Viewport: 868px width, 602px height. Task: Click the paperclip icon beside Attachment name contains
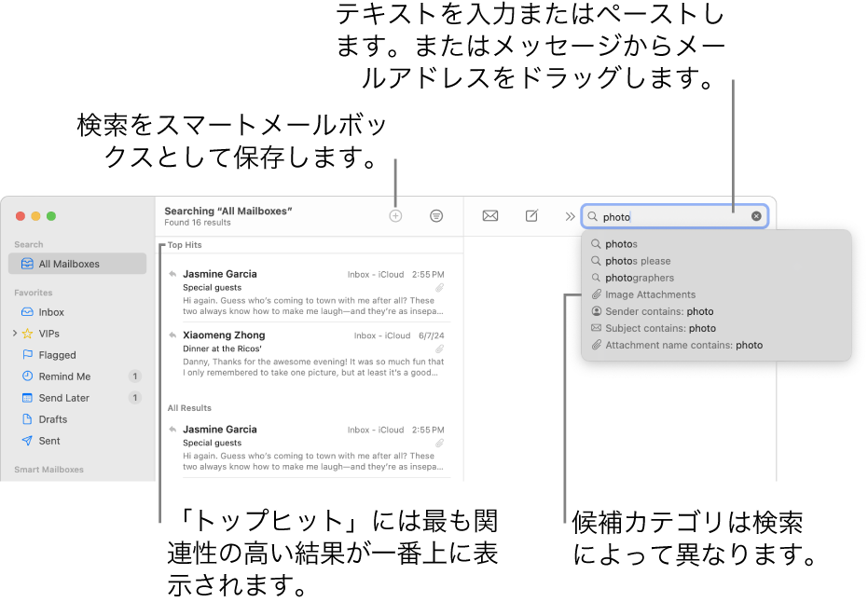[596, 345]
